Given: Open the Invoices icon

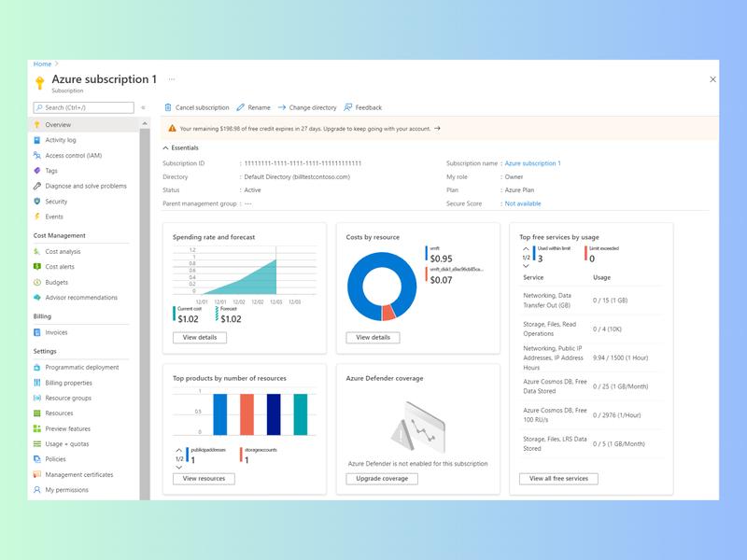Looking at the screenshot, I should pos(37,332).
